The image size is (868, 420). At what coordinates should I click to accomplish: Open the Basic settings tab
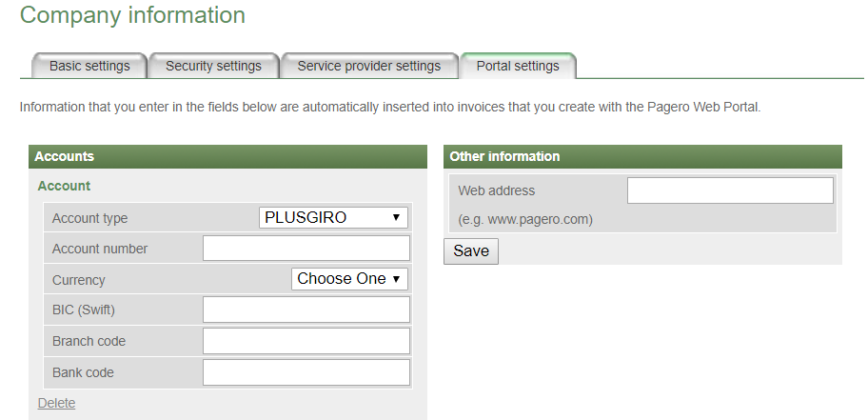[x=89, y=66]
